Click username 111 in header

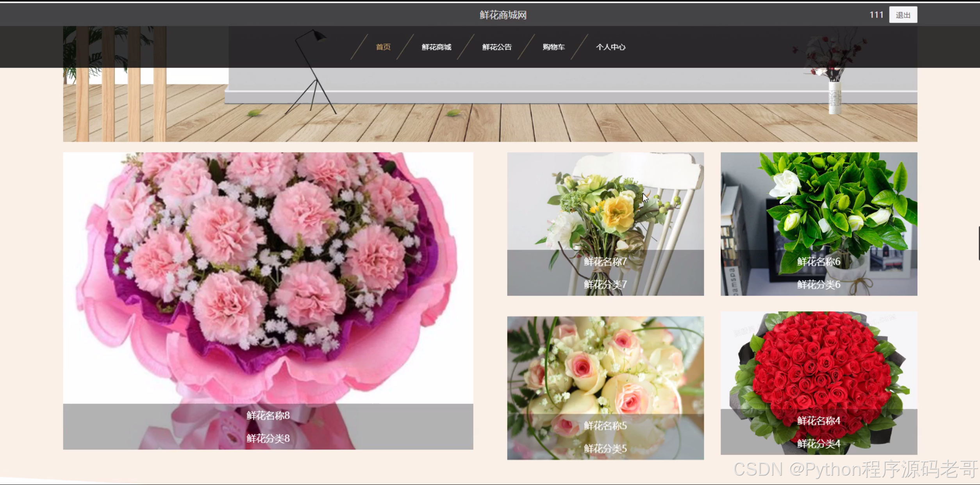click(876, 15)
